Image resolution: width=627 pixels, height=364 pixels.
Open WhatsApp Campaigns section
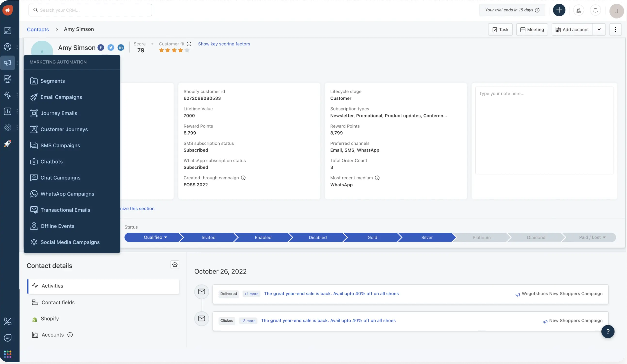[x=67, y=194]
